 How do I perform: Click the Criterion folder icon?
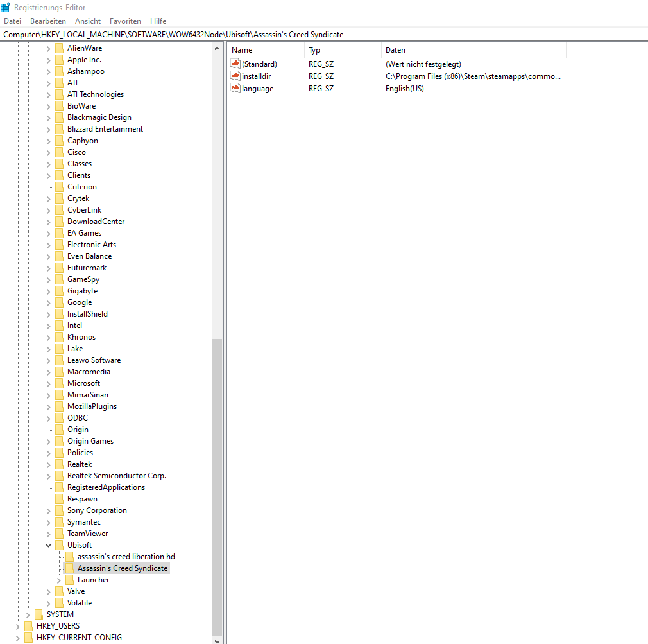60,187
